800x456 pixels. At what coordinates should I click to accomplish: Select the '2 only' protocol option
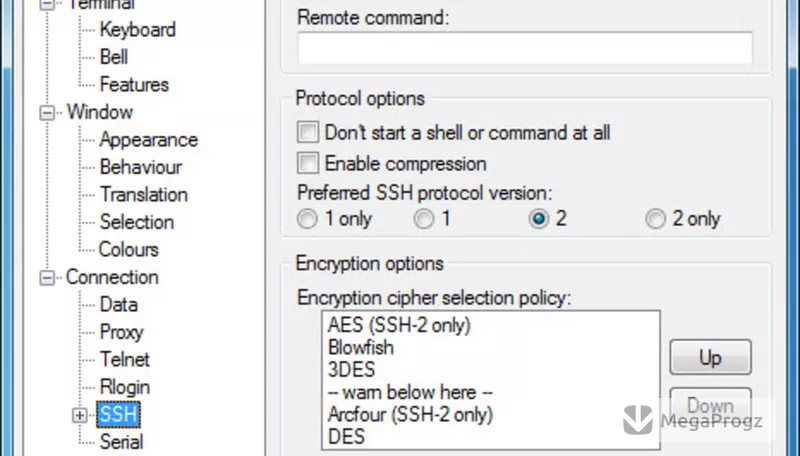coord(656,219)
